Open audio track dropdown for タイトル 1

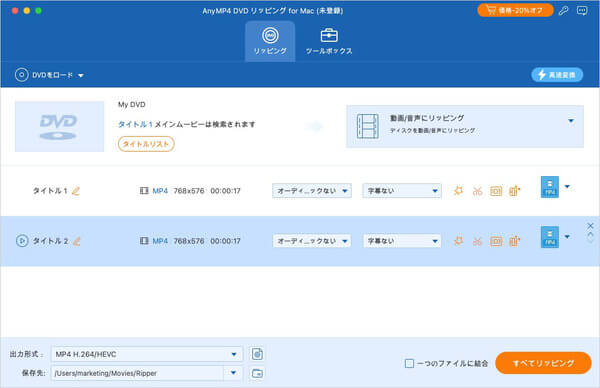[x=311, y=191]
